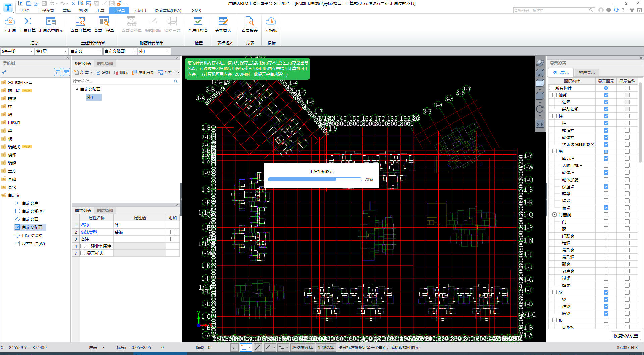Click 跨图层选择 status bar button
The height and width of the screenshot is (355, 644).
point(303,347)
